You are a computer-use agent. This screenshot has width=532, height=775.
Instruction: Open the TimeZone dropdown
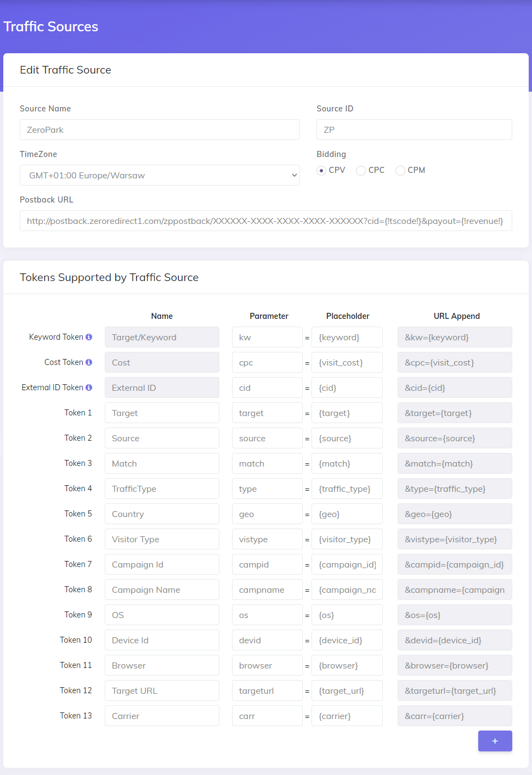160,175
